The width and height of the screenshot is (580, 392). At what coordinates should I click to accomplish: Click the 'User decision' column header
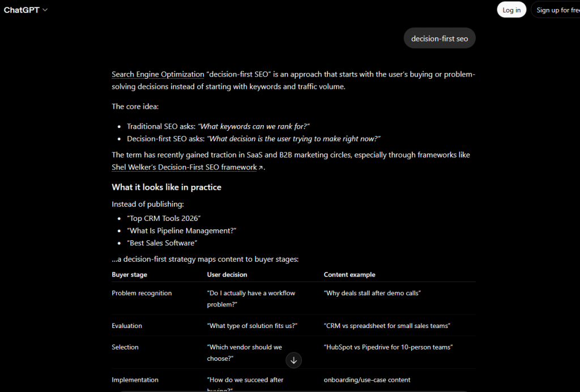tap(227, 275)
